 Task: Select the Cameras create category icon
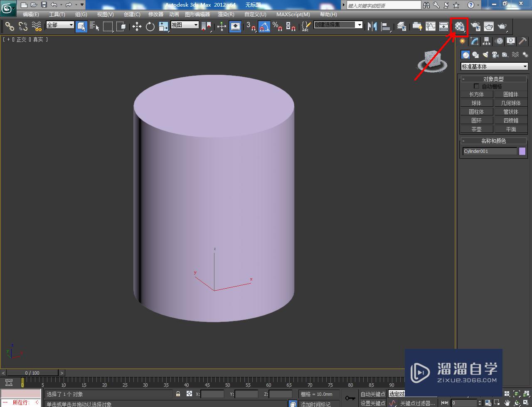coord(495,55)
